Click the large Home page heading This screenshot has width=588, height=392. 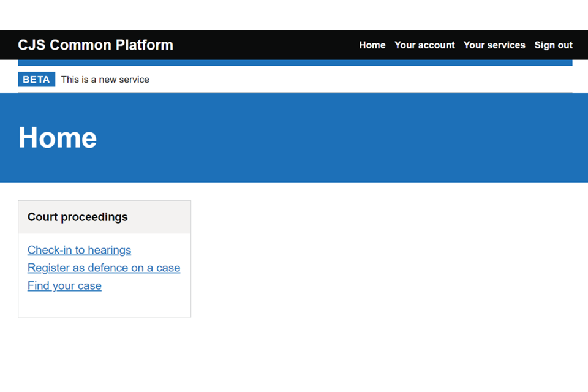point(58,138)
